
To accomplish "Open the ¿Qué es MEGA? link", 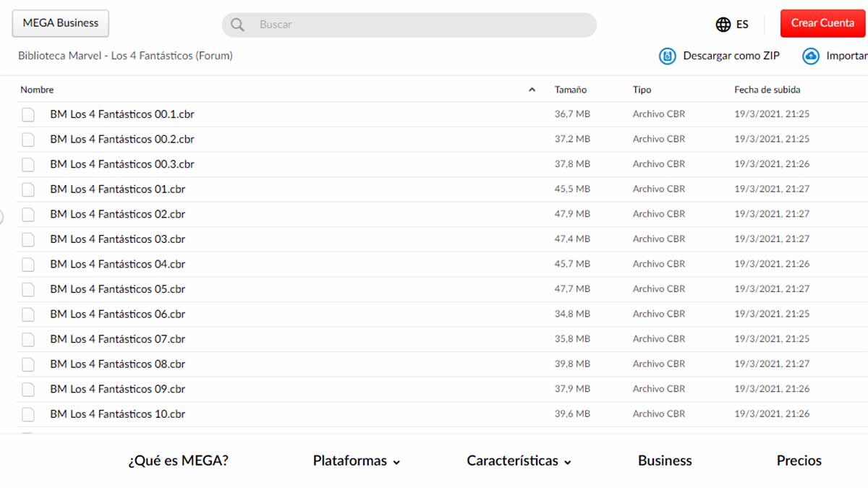I will pyautogui.click(x=178, y=461).
